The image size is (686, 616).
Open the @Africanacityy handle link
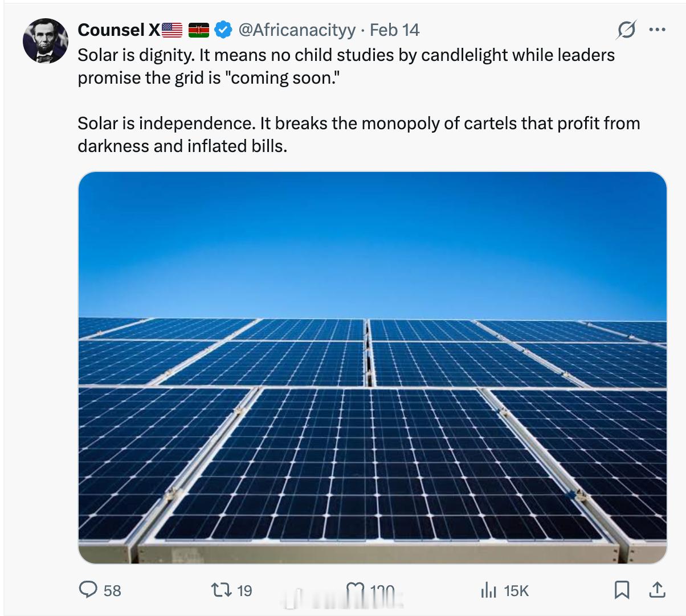coord(296,30)
